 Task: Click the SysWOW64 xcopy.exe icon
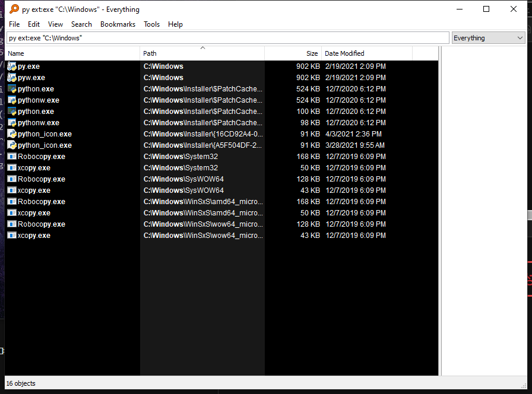tap(12, 190)
